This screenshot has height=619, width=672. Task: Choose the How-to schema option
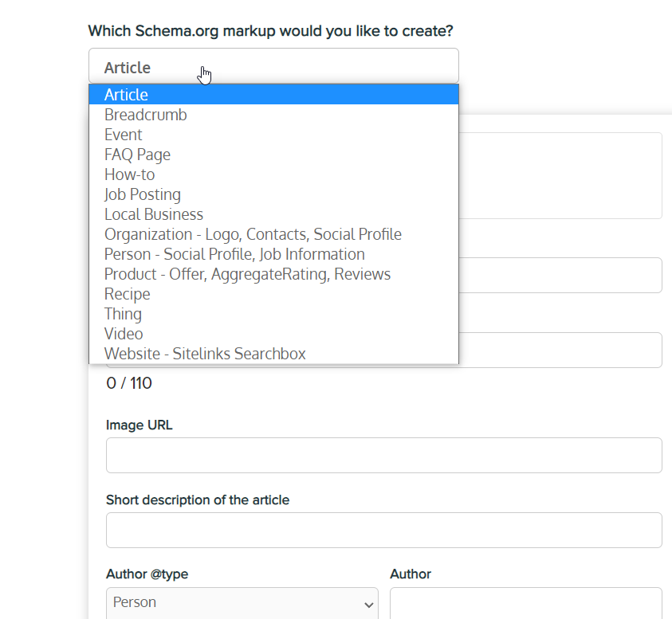[x=129, y=174]
